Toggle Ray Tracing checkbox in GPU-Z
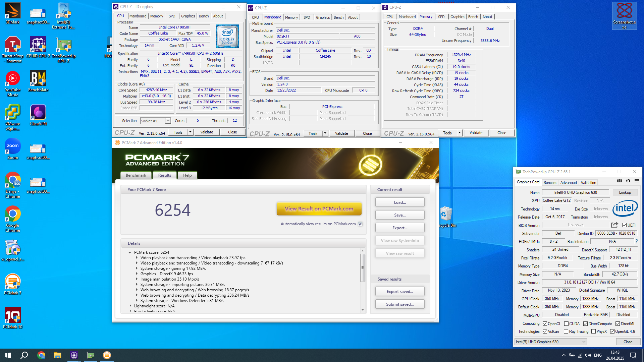Image resolution: width=644 pixels, height=362 pixels. [566, 331]
